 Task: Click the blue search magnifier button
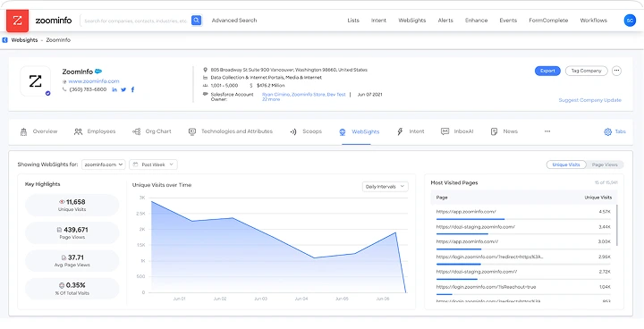[196, 21]
